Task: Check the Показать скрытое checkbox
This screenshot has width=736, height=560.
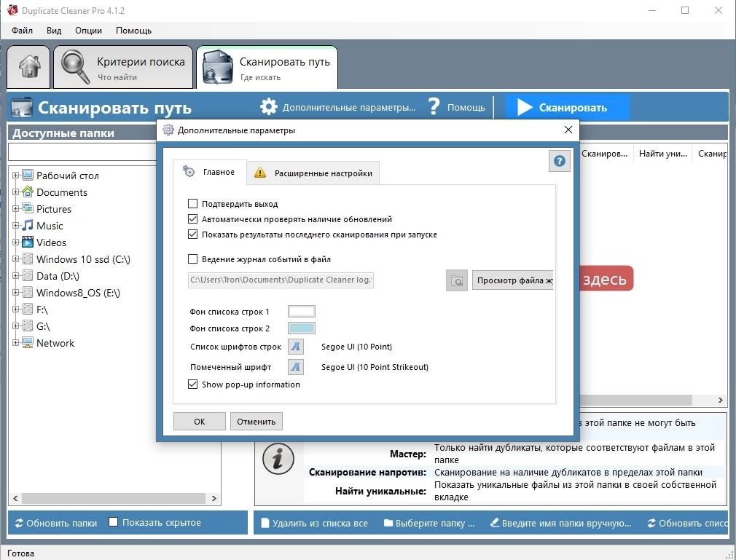Action: (113, 521)
